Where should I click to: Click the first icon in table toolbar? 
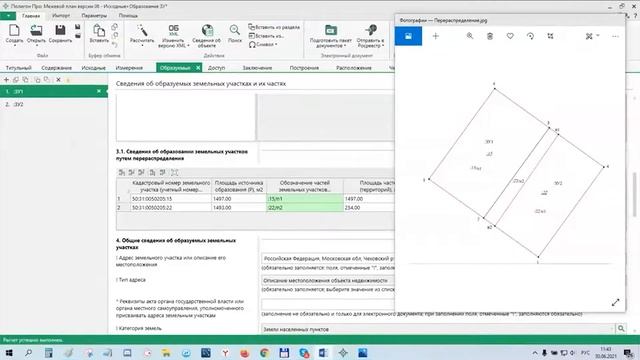(x=122, y=173)
